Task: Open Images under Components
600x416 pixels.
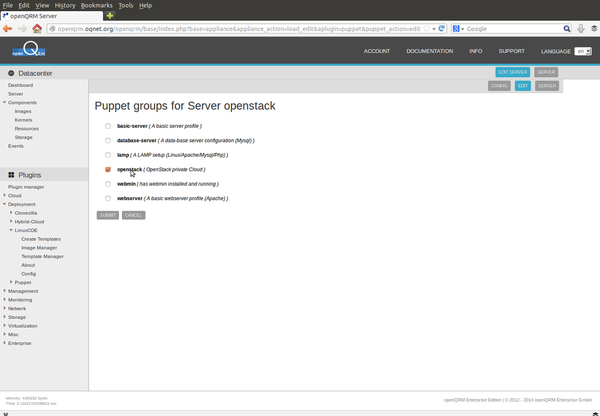Action: (x=23, y=111)
